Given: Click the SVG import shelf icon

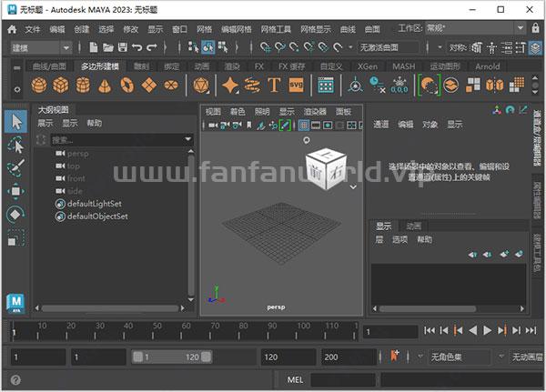Looking at the screenshot, I should click(x=295, y=85).
